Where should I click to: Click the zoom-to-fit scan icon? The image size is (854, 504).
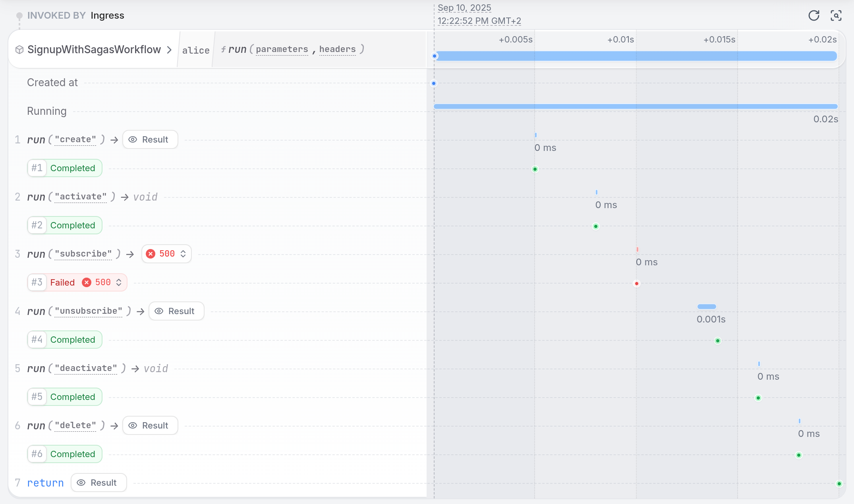point(836,15)
